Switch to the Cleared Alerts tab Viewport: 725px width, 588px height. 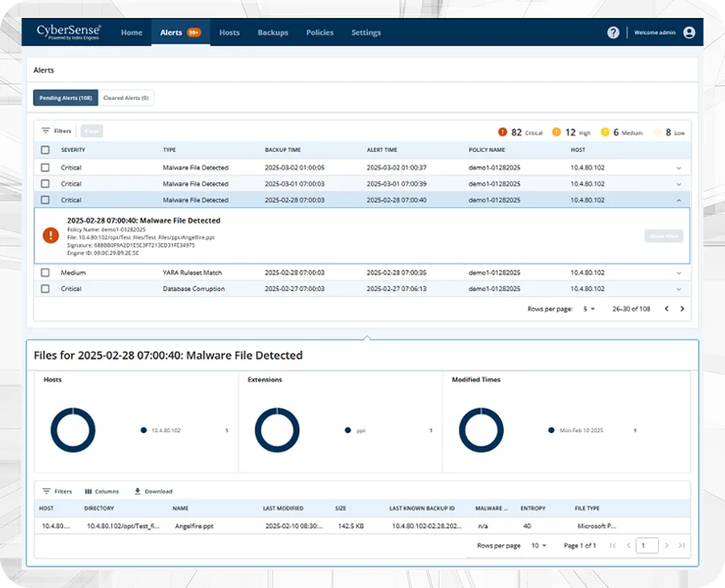tap(126, 98)
